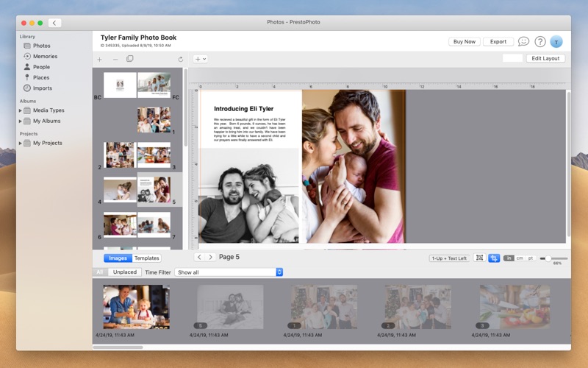588x368 pixels.
Task: Click the refresh pages icon
Action: [181, 59]
